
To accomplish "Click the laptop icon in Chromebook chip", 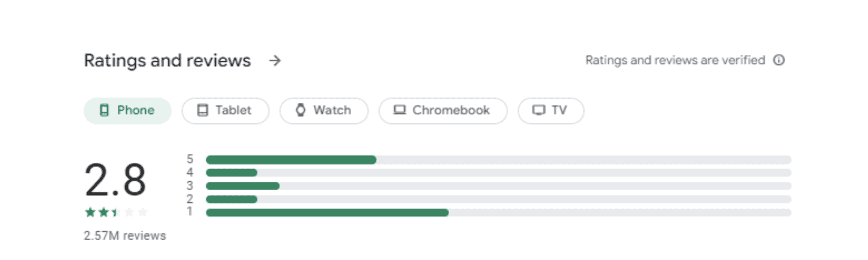I will [x=399, y=111].
